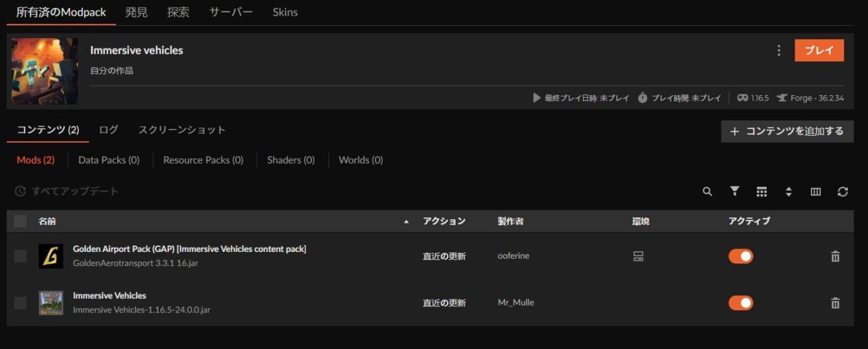
Task: Click the clock icon beside すべてアップデート
Action: click(20, 191)
